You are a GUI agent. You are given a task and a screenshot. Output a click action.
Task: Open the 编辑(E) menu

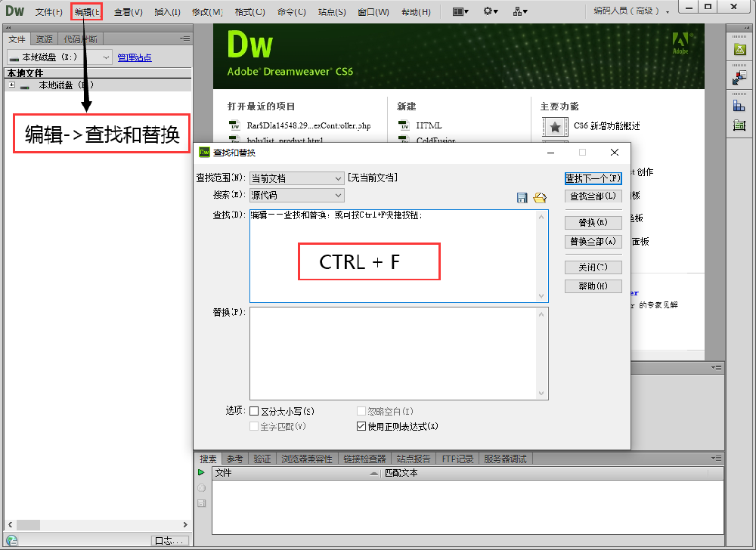pos(87,11)
